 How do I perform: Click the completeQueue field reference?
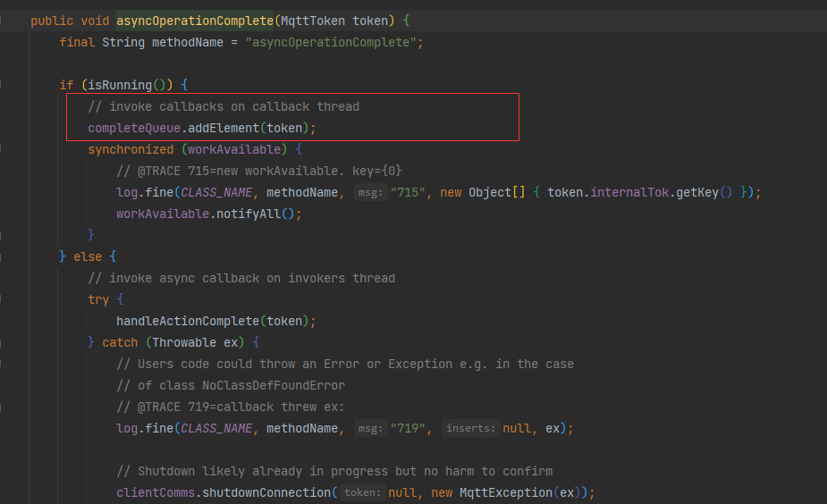[x=134, y=128]
